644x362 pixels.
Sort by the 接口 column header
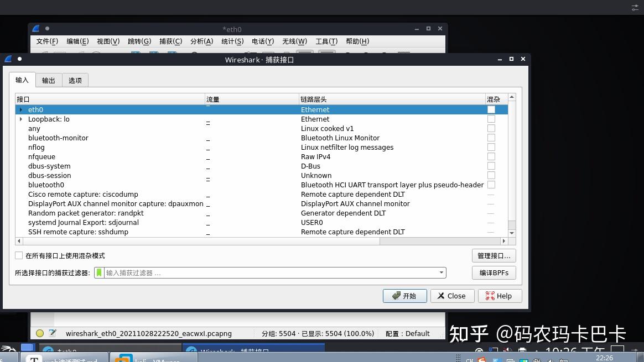coord(110,99)
